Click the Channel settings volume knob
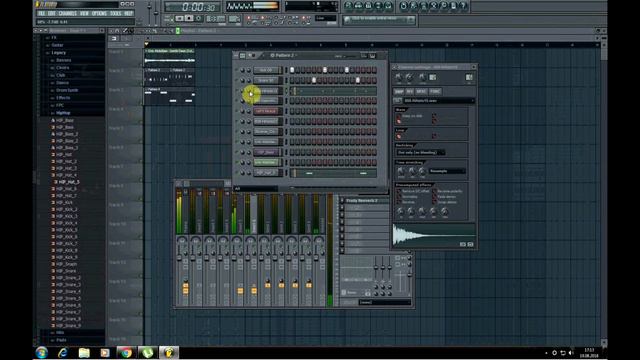640x360 pixels. click(409, 77)
